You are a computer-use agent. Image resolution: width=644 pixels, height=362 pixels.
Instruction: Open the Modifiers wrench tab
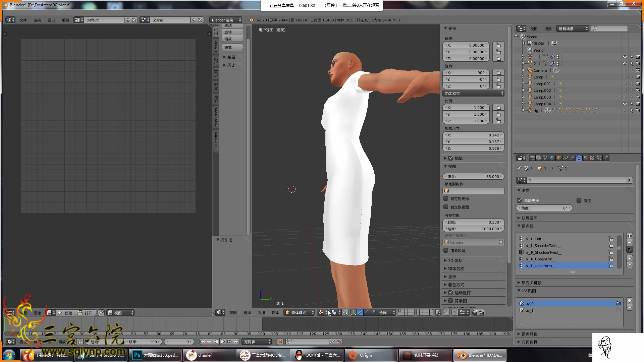(572, 158)
